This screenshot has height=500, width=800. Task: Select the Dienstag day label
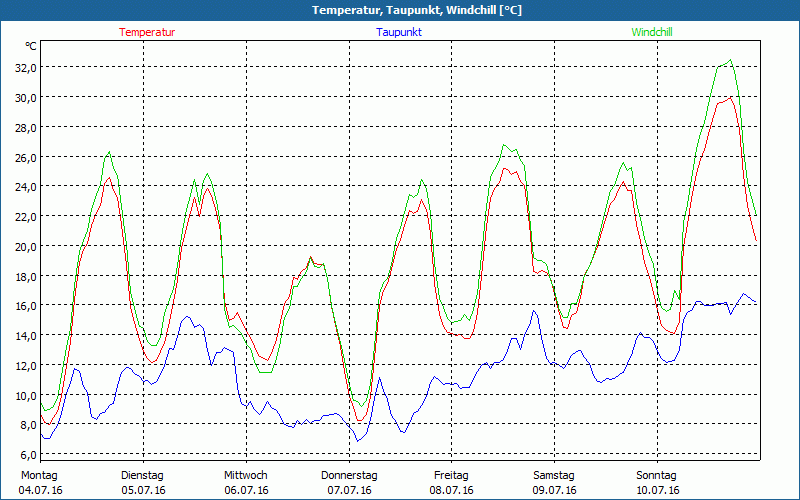tap(142, 475)
